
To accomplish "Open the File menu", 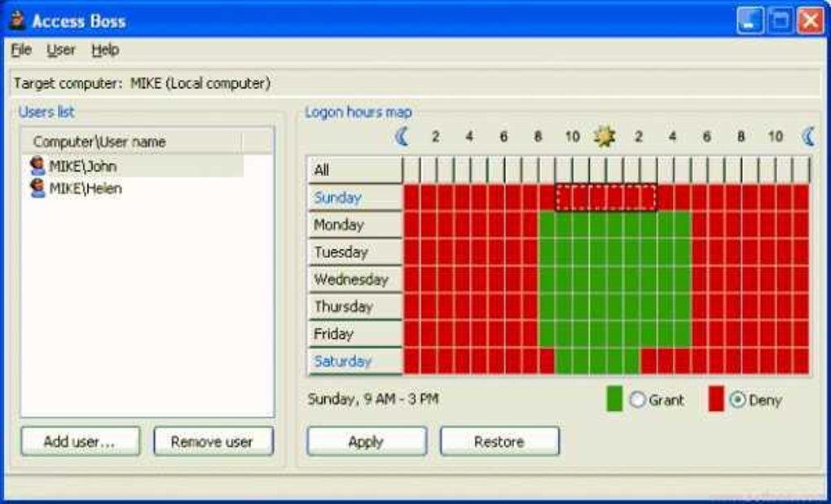I will pyautogui.click(x=21, y=50).
